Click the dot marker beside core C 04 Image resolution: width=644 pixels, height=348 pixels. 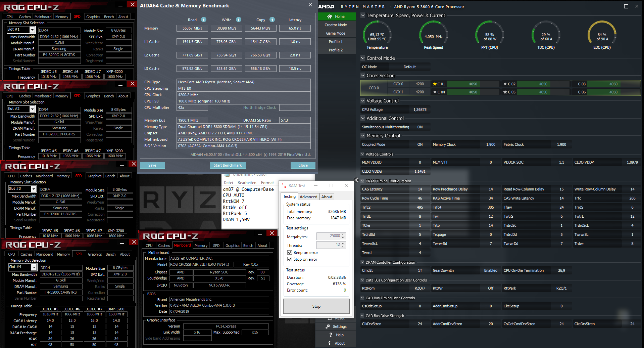point(435,92)
